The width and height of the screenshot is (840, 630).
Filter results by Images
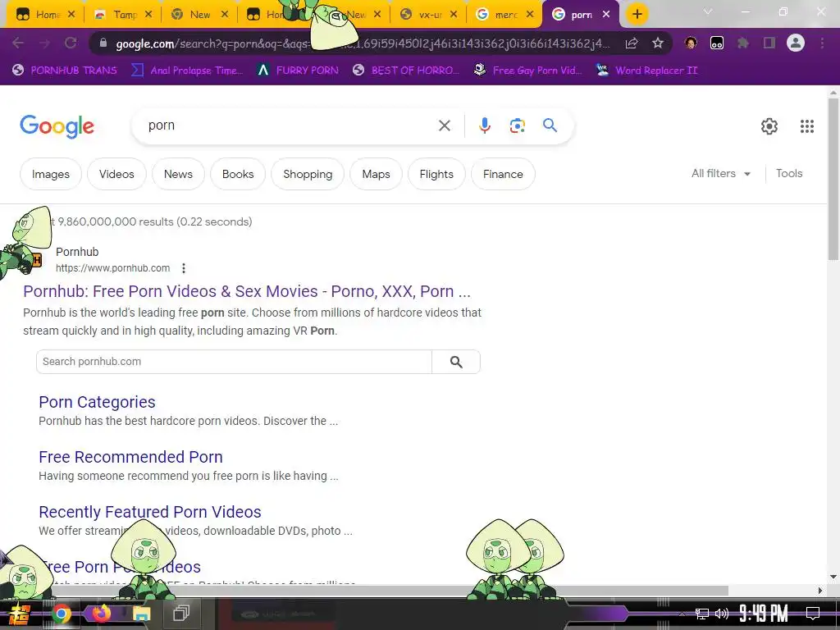51,174
